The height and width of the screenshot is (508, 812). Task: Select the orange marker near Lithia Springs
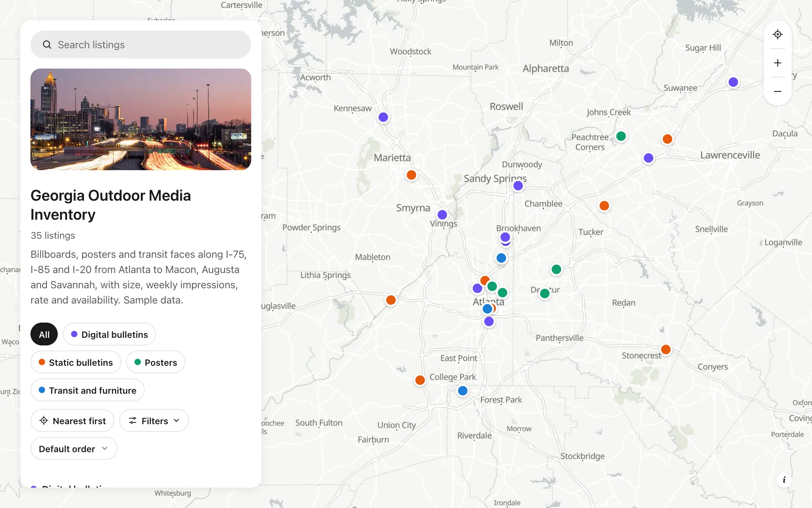click(x=391, y=300)
